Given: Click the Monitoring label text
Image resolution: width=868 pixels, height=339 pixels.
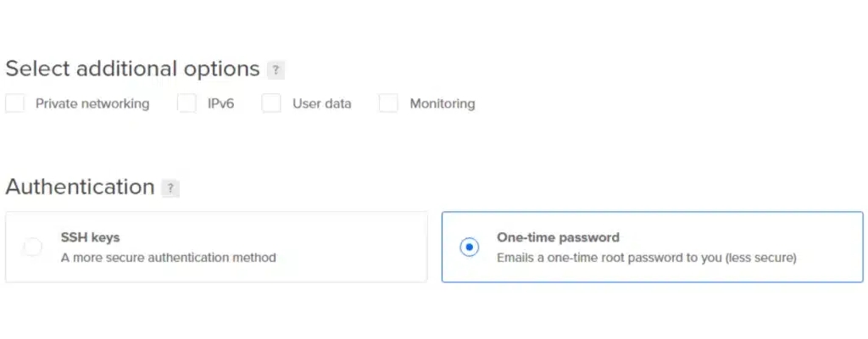Looking at the screenshot, I should [442, 104].
